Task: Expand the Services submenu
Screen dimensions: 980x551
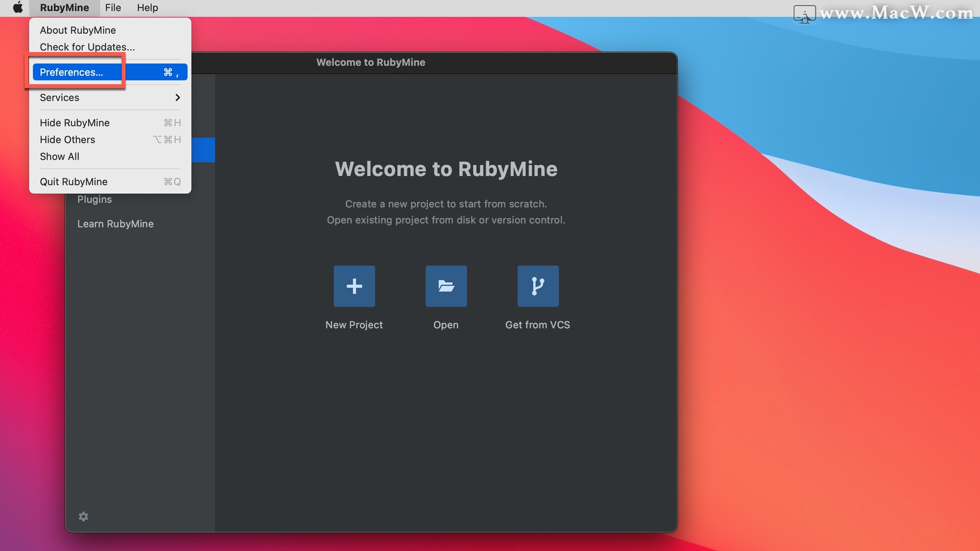Action: tap(110, 97)
